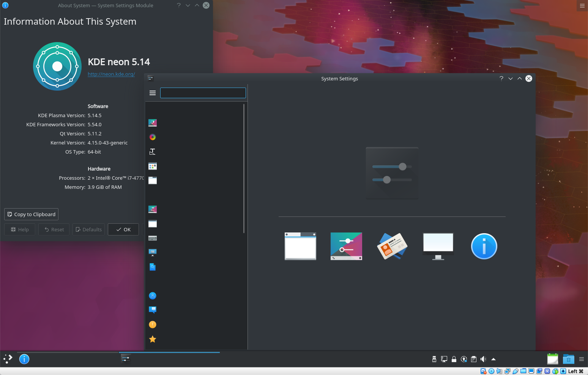Click the shade arrow on About System titlebar
588x375 pixels.
coord(197,5)
